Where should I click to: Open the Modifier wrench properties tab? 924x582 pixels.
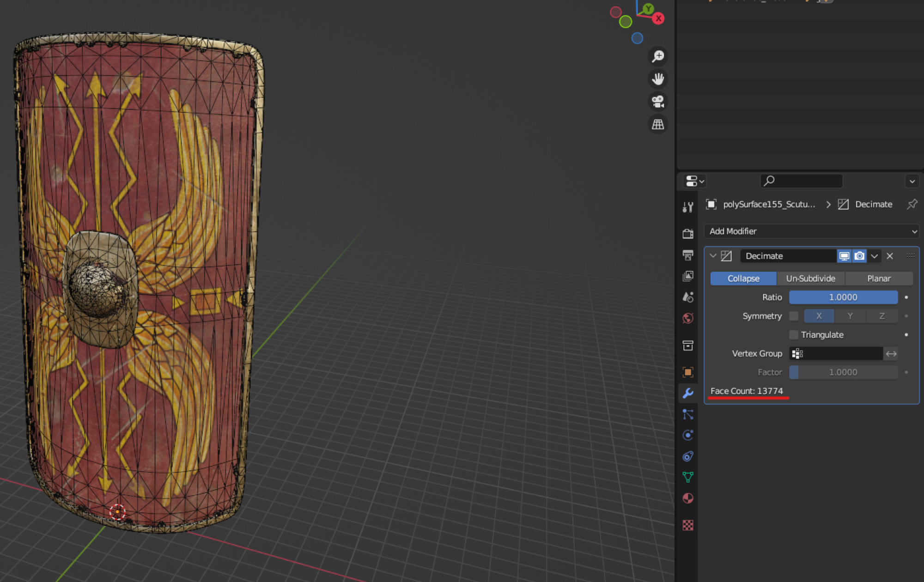tap(688, 393)
